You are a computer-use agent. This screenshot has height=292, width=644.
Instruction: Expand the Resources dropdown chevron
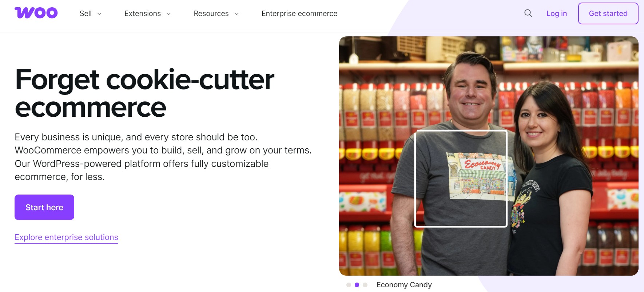coord(236,14)
